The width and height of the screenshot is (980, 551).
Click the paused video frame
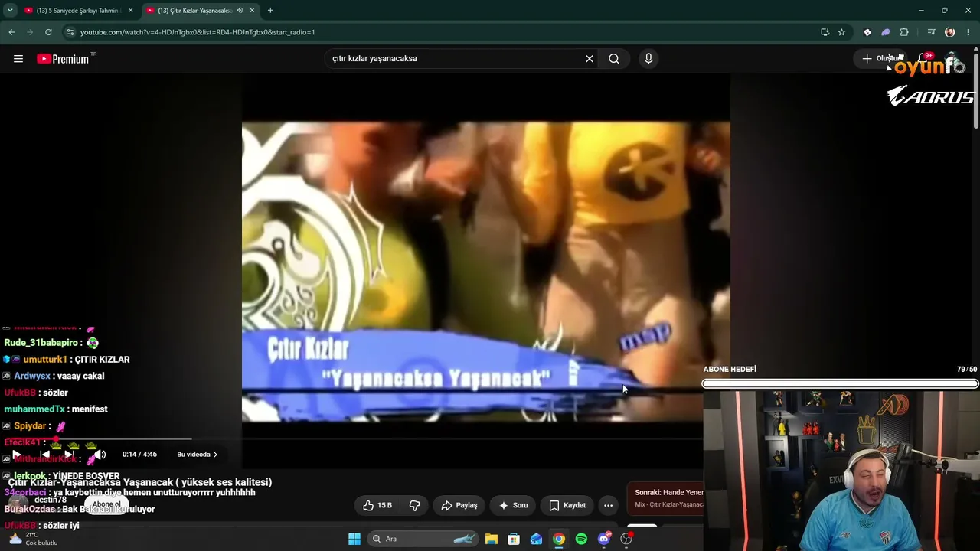coord(486,272)
